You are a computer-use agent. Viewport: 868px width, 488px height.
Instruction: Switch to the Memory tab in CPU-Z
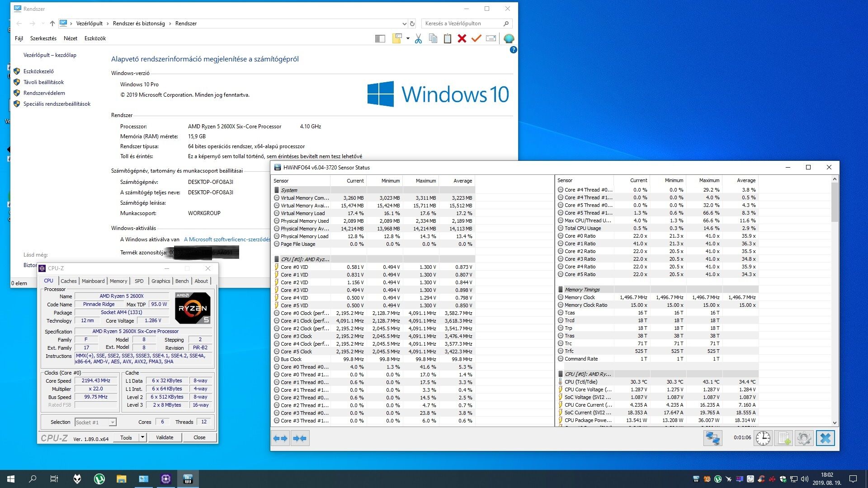[x=118, y=281]
